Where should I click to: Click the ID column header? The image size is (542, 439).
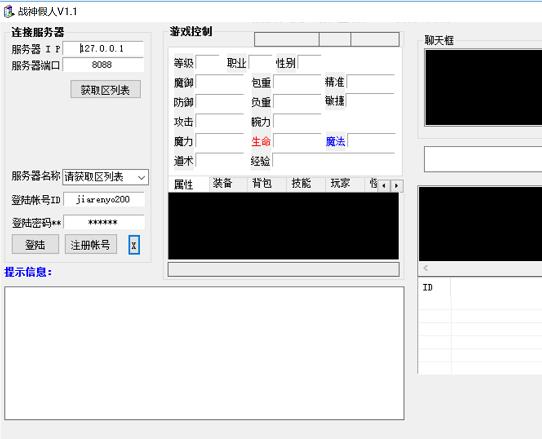(x=434, y=288)
